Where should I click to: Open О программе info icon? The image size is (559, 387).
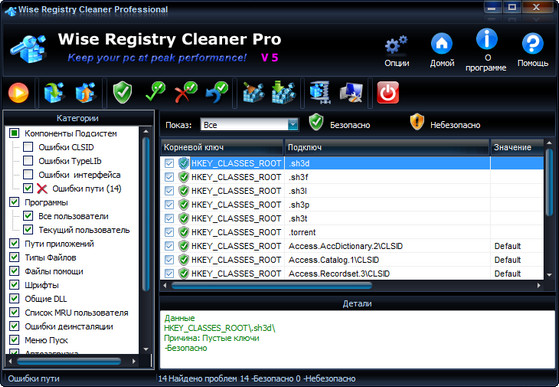[x=487, y=38]
